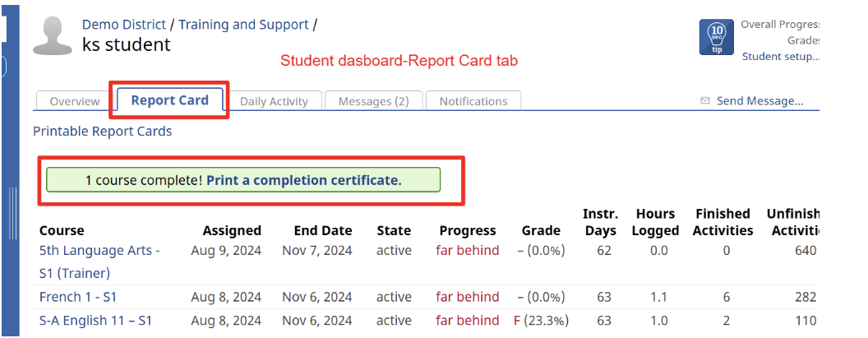The height and width of the screenshot is (338, 868).
Task: Open the Training and Support breadcrumb link
Action: coord(243,25)
